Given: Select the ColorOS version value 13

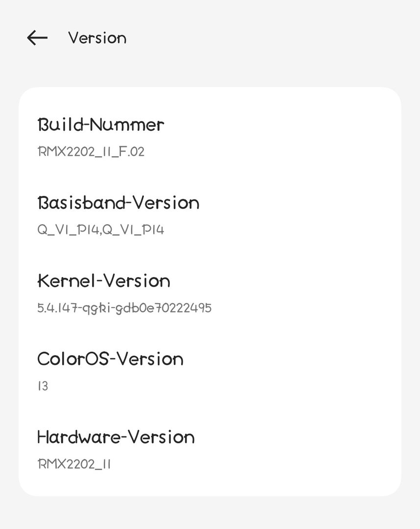Looking at the screenshot, I should tap(43, 386).
